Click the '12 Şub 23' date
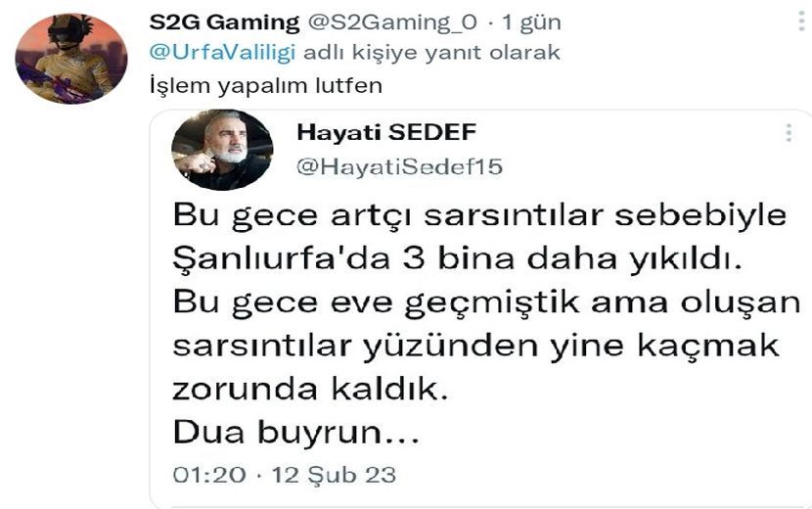 click(x=334, y=475)
